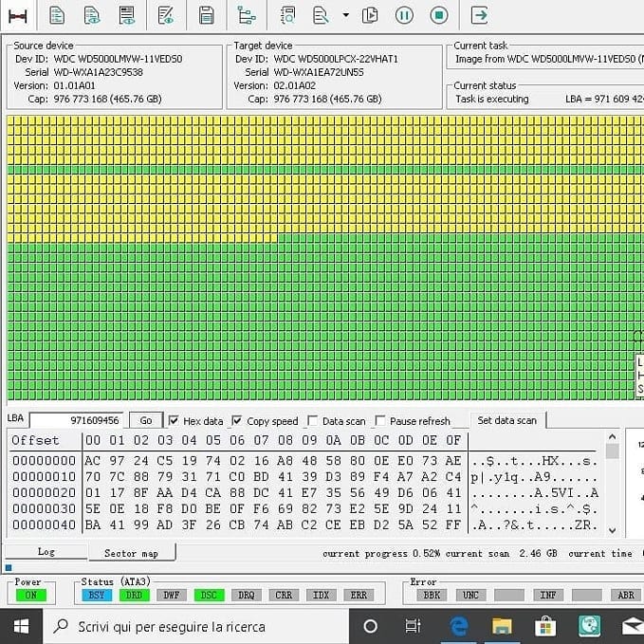The height and width of the screenshot is (644, 644).
Task: Click the Offset column header
Action: click(x=35, y=440)
